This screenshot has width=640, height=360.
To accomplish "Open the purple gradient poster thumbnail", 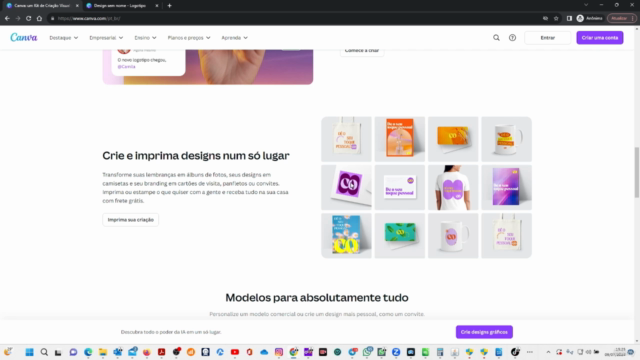I will coord(506,187).
